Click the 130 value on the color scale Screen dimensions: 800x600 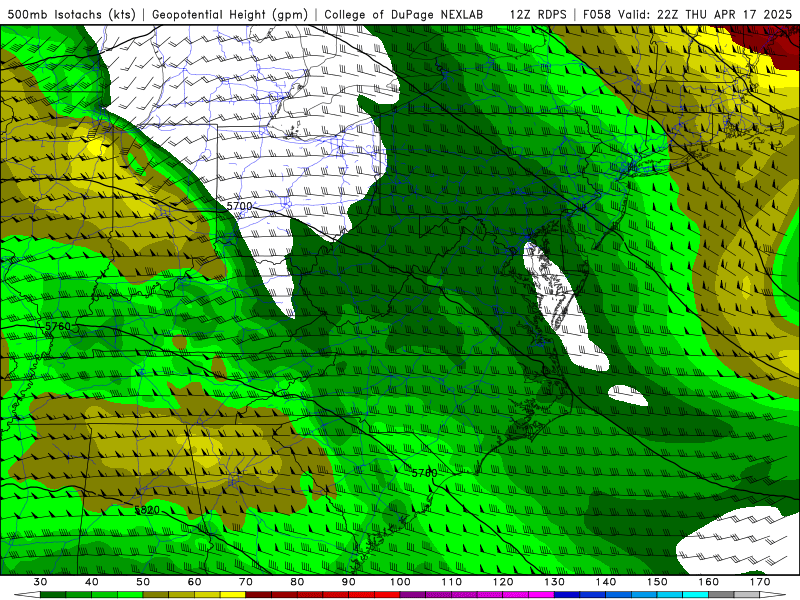tap(555, 582)
